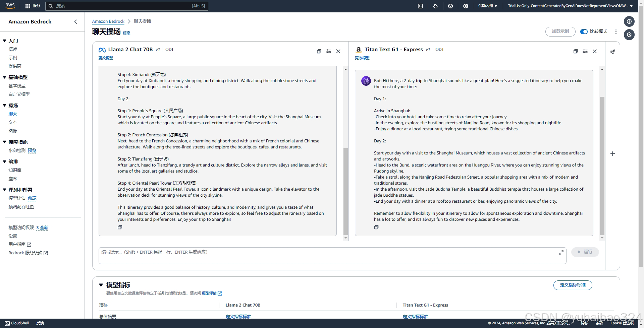Open the User Guide external link

(x=20, y=244)
